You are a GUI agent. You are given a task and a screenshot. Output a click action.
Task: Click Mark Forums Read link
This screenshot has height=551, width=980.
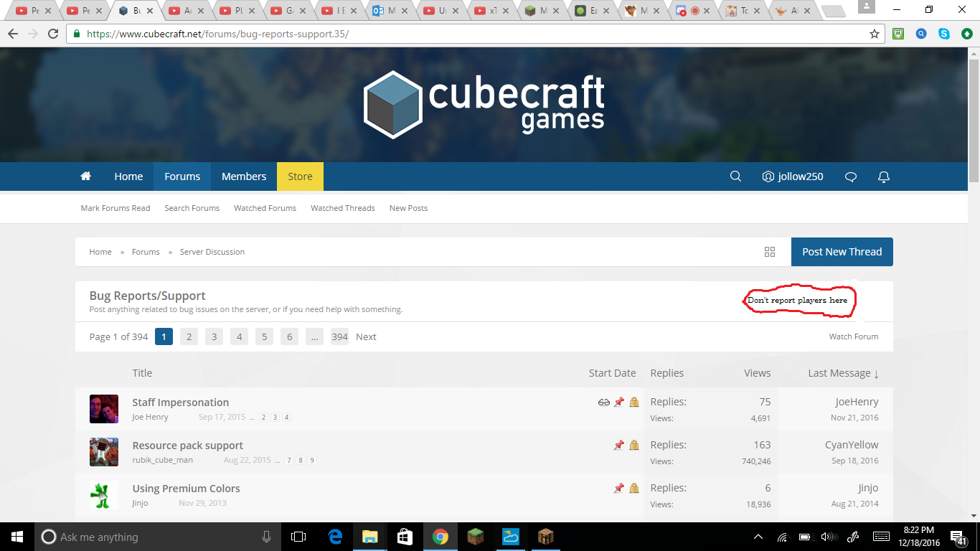(116, 208)
